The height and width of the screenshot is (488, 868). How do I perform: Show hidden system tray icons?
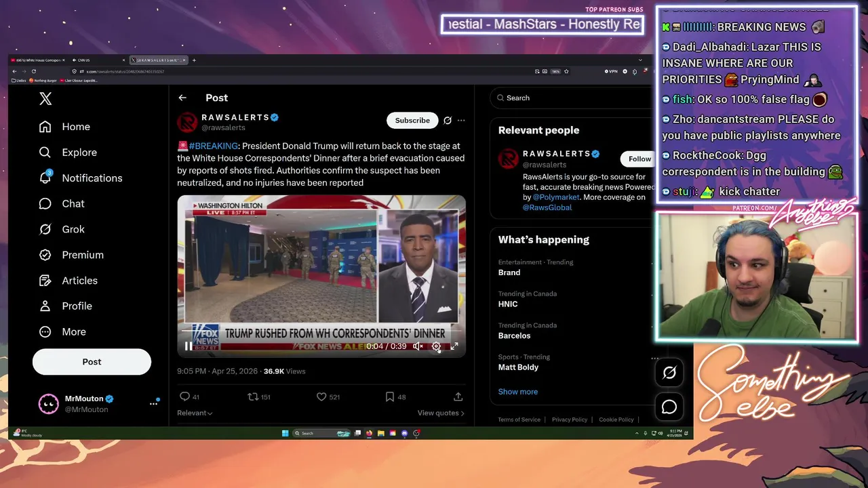pos(637,433)
